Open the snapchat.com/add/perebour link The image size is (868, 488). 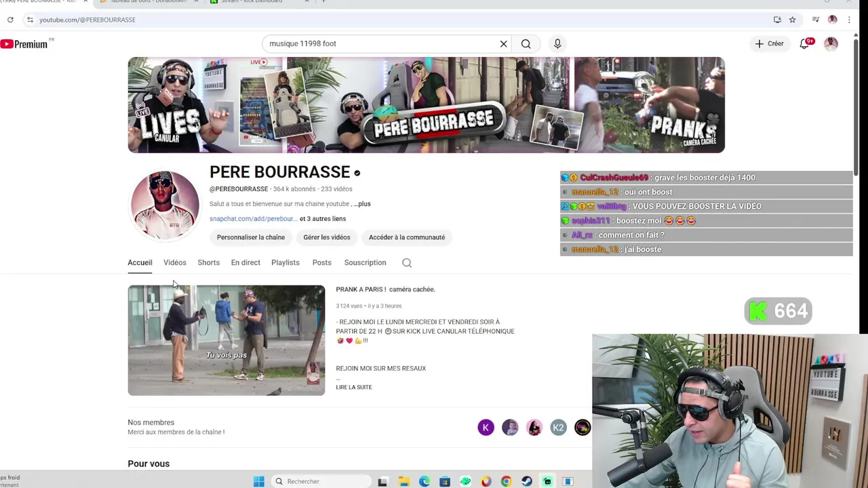pyautogui.click(x=252, y=218)
